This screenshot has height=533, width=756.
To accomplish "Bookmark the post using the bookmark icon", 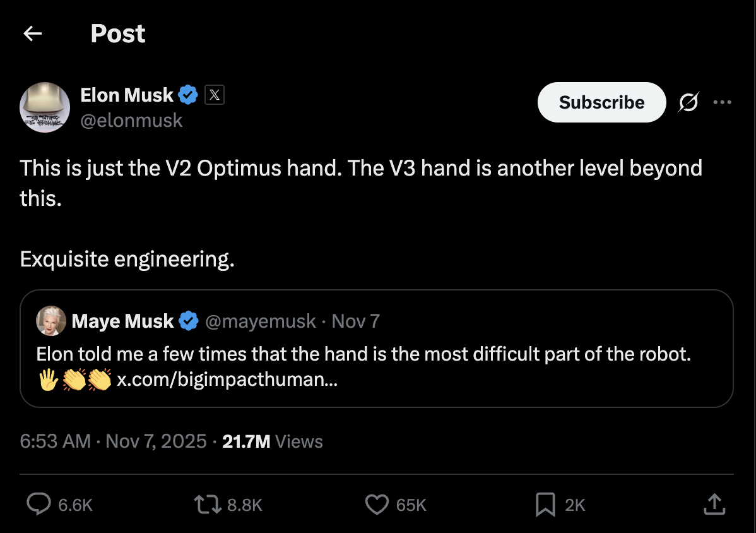I will click(546, 505).
